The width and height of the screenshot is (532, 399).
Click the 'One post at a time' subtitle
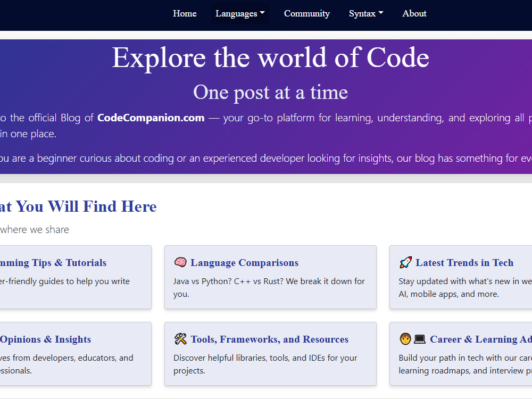pos(270,92)
